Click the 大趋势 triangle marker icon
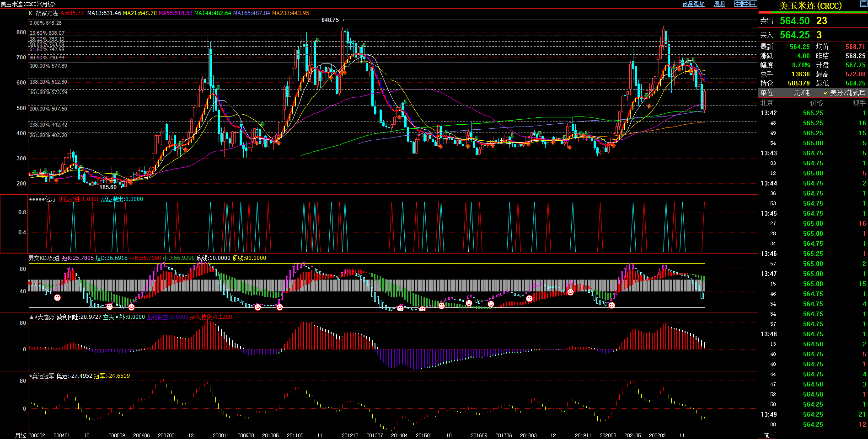 click(x=31, y=317)
